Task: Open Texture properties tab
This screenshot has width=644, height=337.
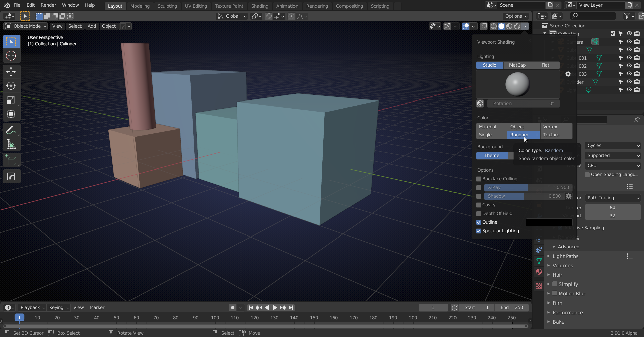Action: pyautogui.click(x=539, y=286)
